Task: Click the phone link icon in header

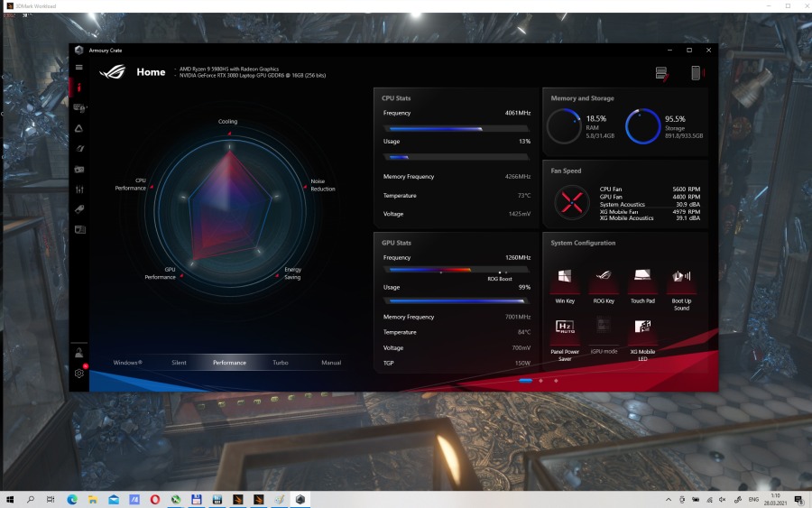Action: tap(695, 73)
